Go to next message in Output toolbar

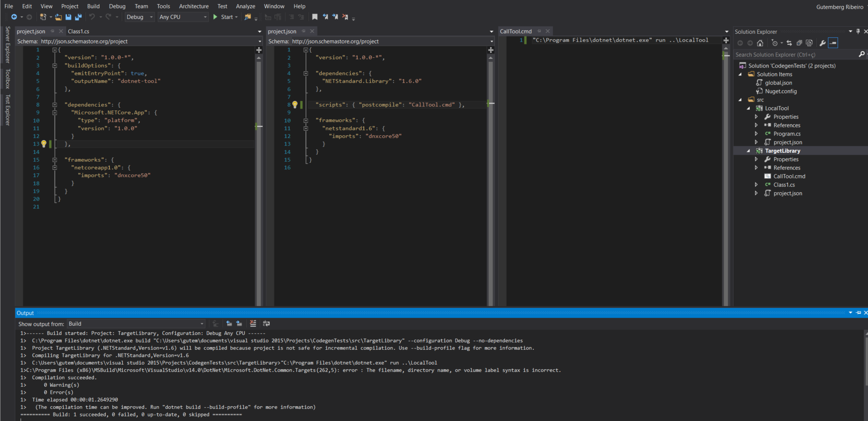(239, 323)
